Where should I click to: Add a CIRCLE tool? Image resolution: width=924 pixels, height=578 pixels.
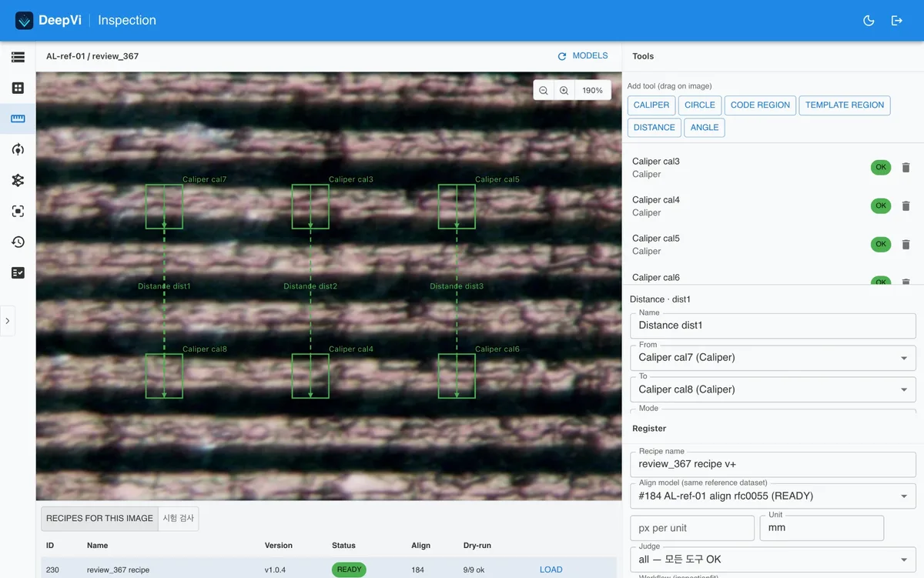coord(700,105)
